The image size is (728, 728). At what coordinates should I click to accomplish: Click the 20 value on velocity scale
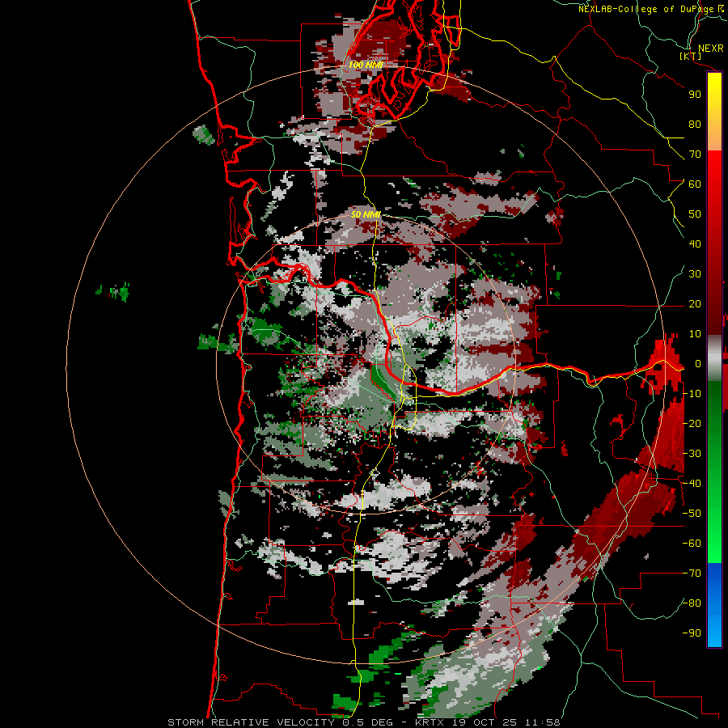coord(695,304)
